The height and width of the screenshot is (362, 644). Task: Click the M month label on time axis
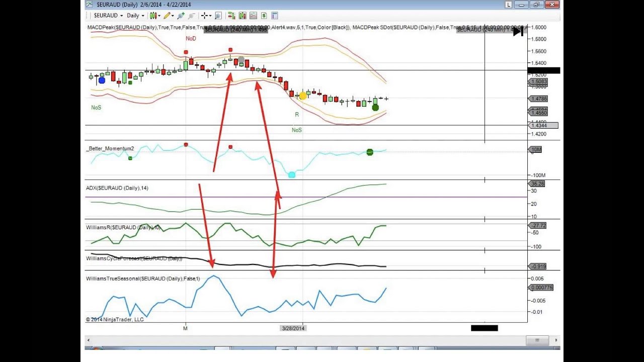[185, 328]
